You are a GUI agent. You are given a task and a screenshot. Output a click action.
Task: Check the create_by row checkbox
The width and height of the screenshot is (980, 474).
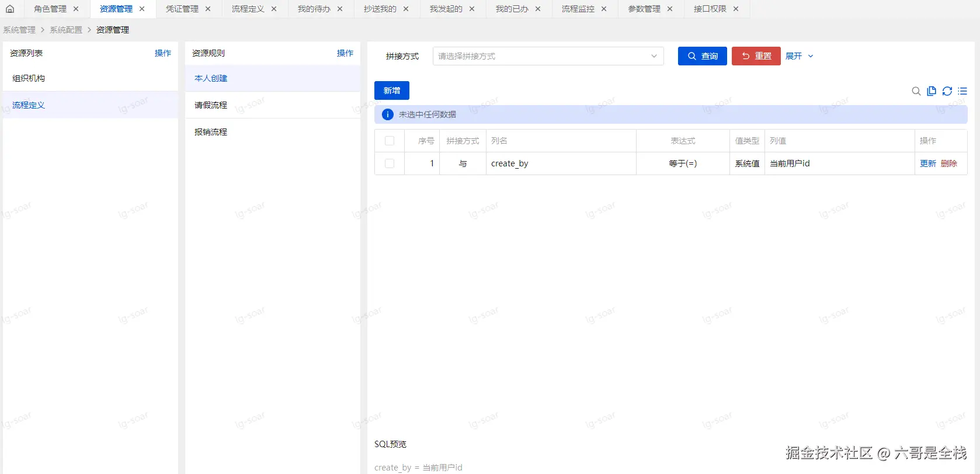390,163
